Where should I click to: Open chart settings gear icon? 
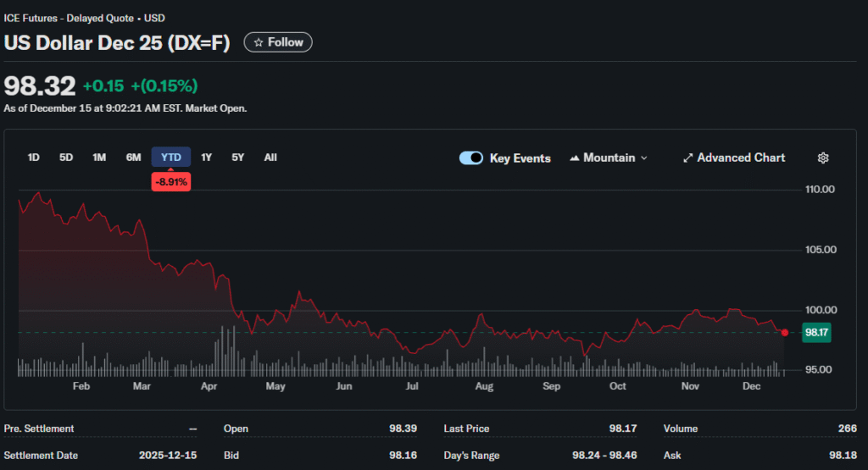pyautogui.click(x=822, y=158)
